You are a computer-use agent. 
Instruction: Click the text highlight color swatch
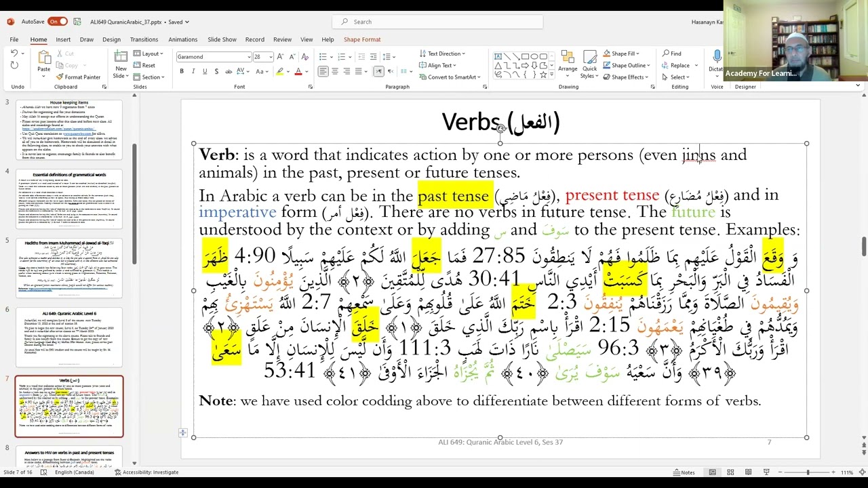pos(279,72)
